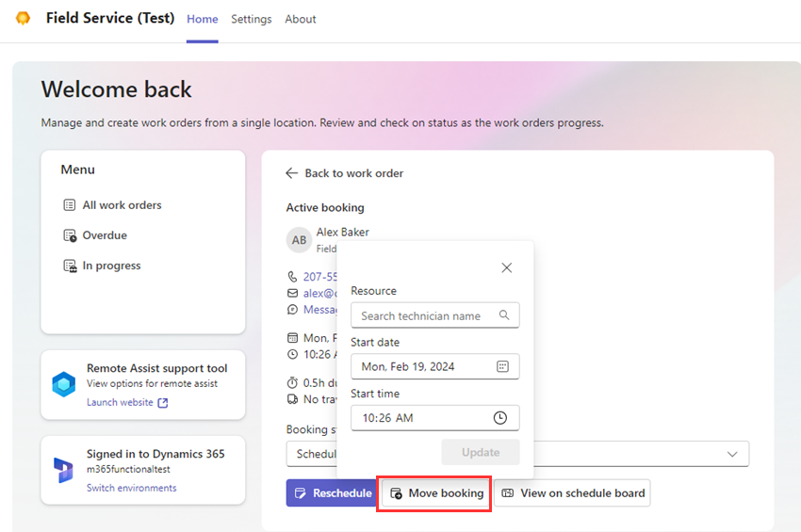Click the schedule board icon
The width and height of the screenshot is (801, 532).
point(508,493)
